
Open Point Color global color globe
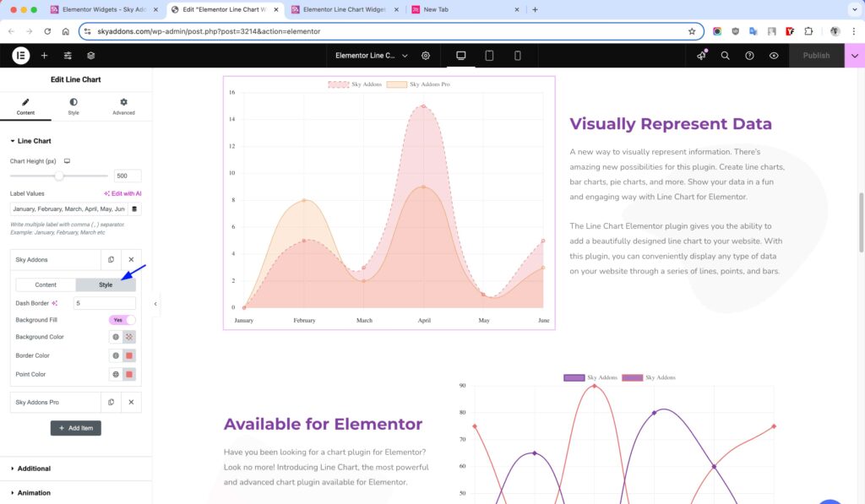click(116, 375)
